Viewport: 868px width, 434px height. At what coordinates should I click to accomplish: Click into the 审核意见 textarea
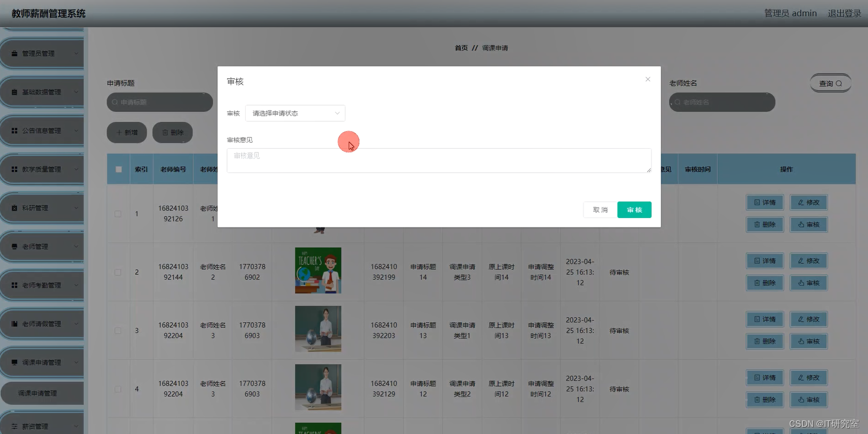[439, 160]
